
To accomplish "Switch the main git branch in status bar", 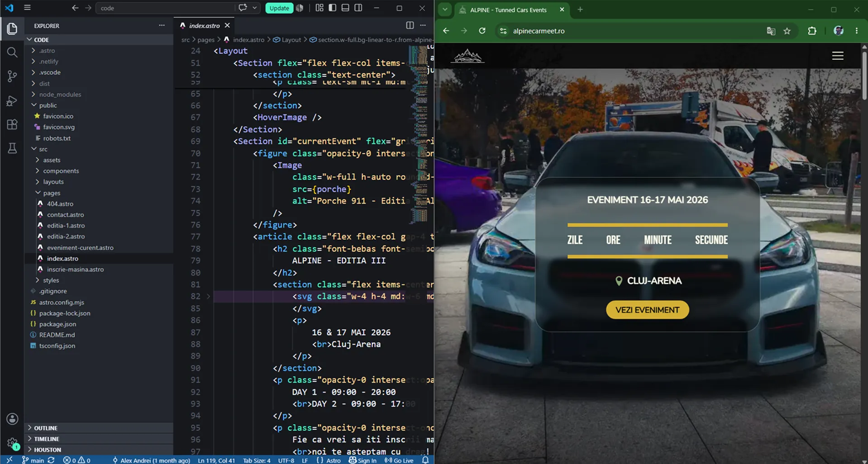I will (33, 460).
